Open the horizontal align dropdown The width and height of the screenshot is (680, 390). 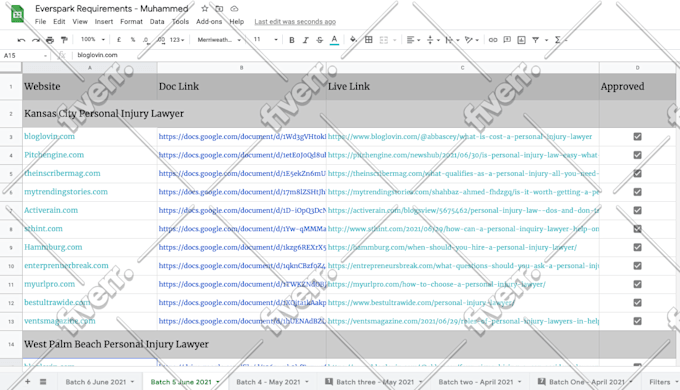click(413, 40)
